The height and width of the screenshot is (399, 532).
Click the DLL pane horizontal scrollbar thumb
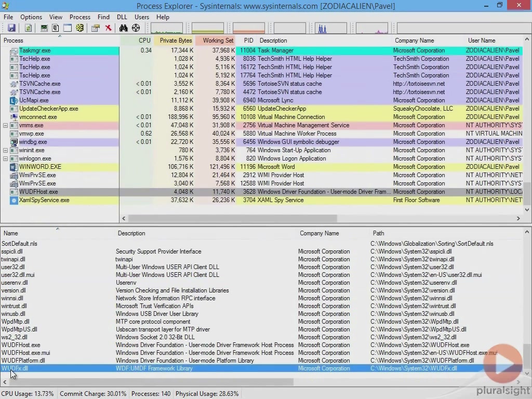(x=151, y=382)
